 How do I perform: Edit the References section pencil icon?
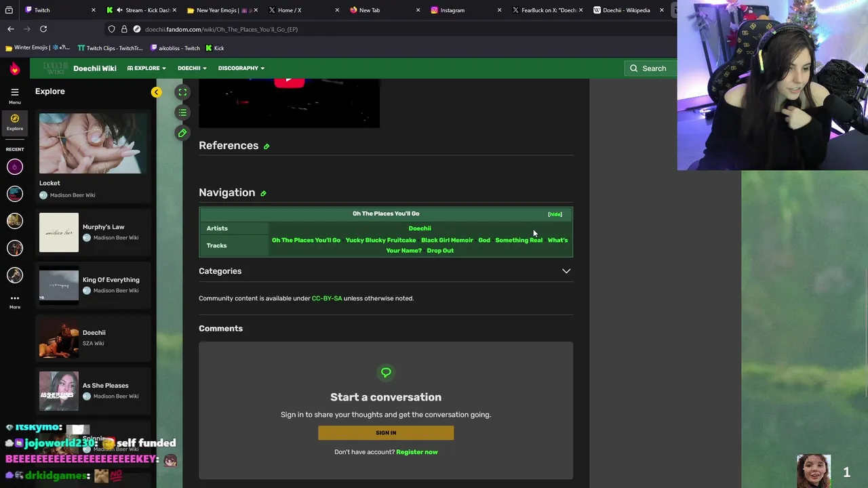(x=267, y=146)
